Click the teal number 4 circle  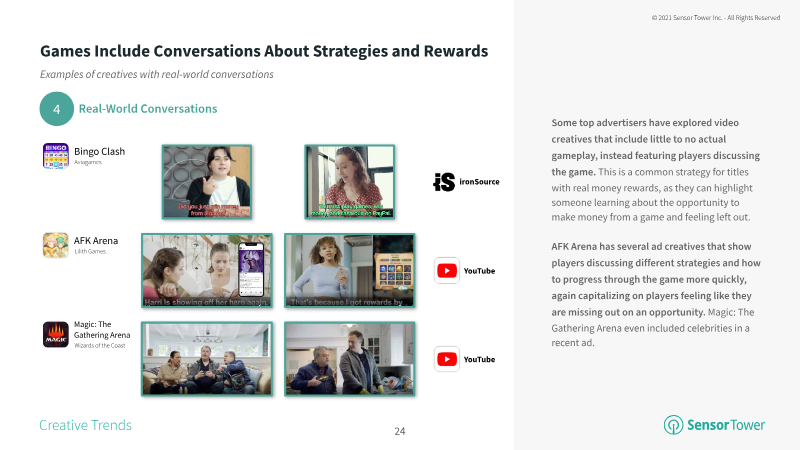click(57, 109)
